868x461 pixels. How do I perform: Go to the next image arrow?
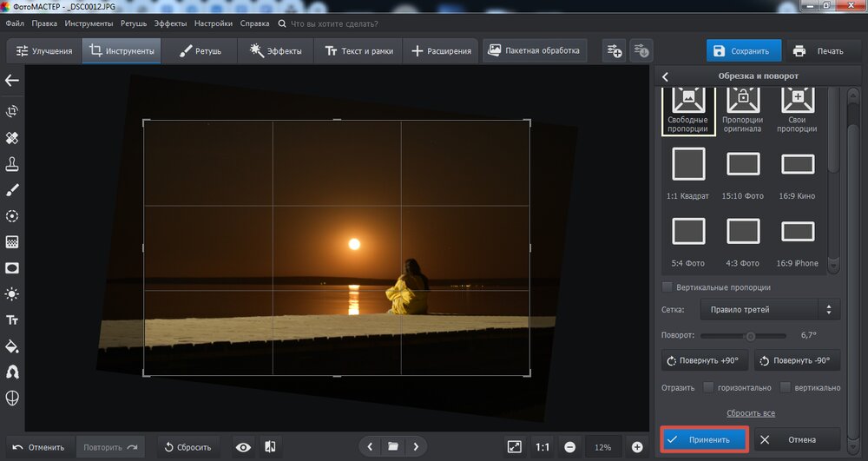[416, 446]
